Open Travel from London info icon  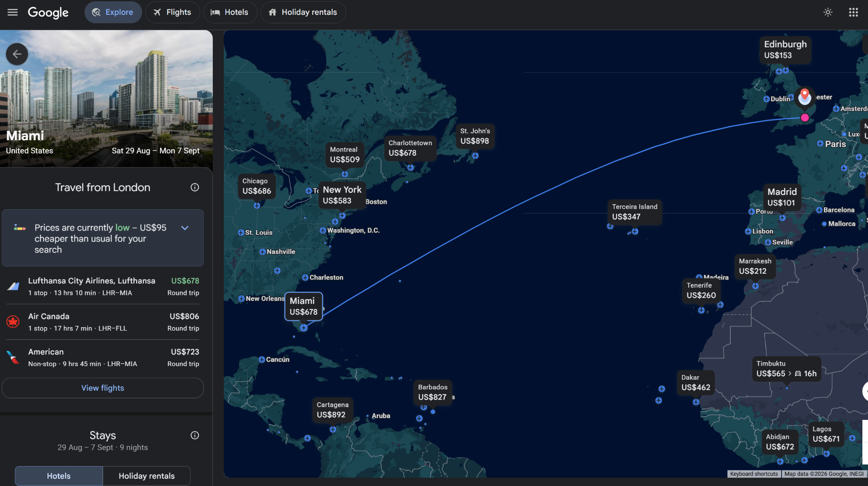coord(195,187)
